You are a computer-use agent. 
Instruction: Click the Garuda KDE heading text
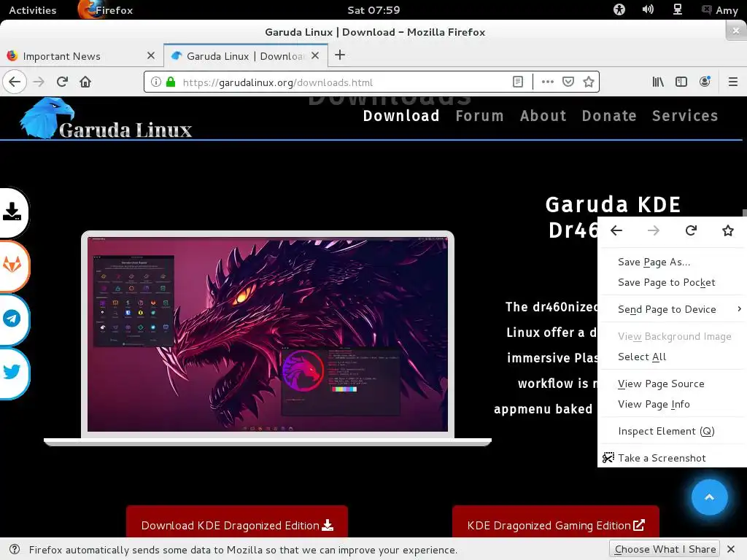(x=613, y=204)
